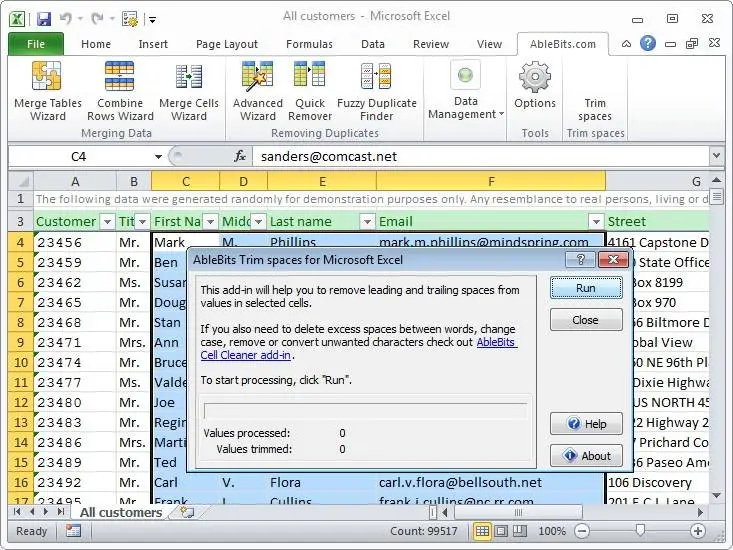Customize the Quick Access Toolbar dropdown
The image size is (733, 550).
coord(152,19)
